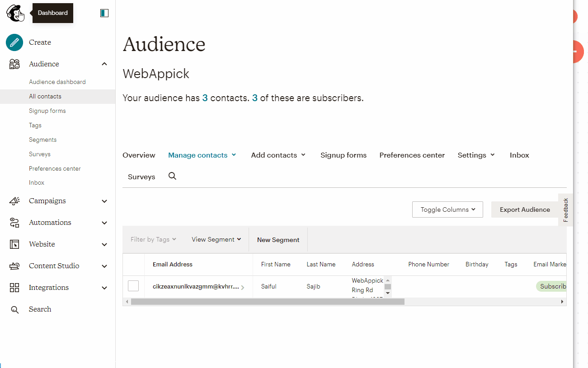
Task: Collapse the Audience section chevron
Action: (x=104, y=64)
